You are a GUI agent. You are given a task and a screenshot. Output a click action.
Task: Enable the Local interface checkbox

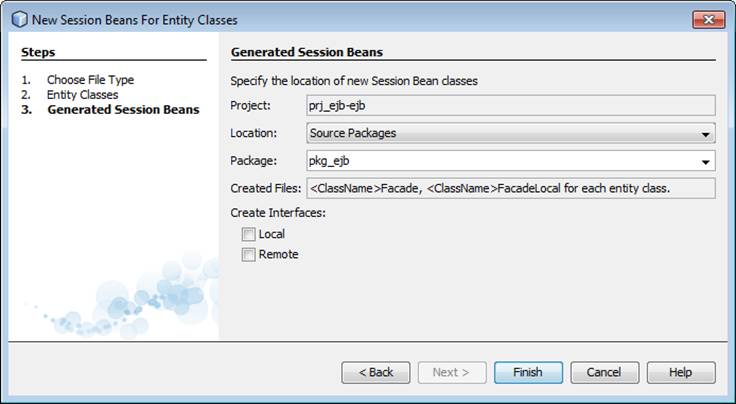coord(248,234)
